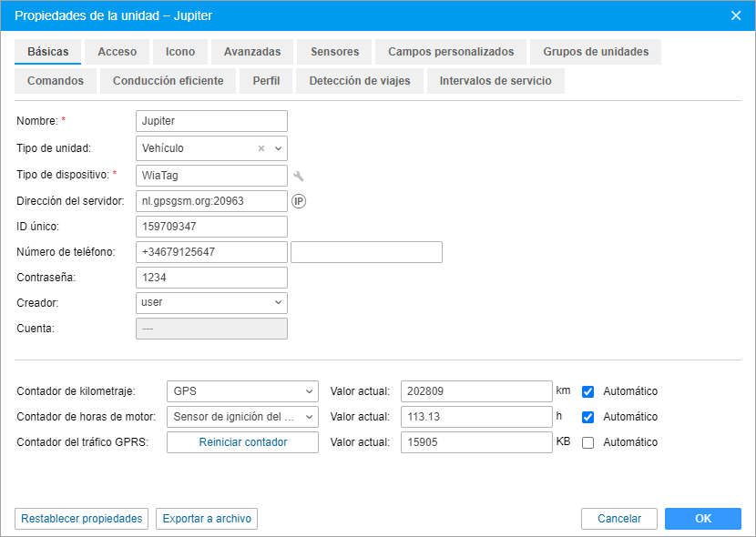Click the wrench icon next to device type

tap(298, 176)
